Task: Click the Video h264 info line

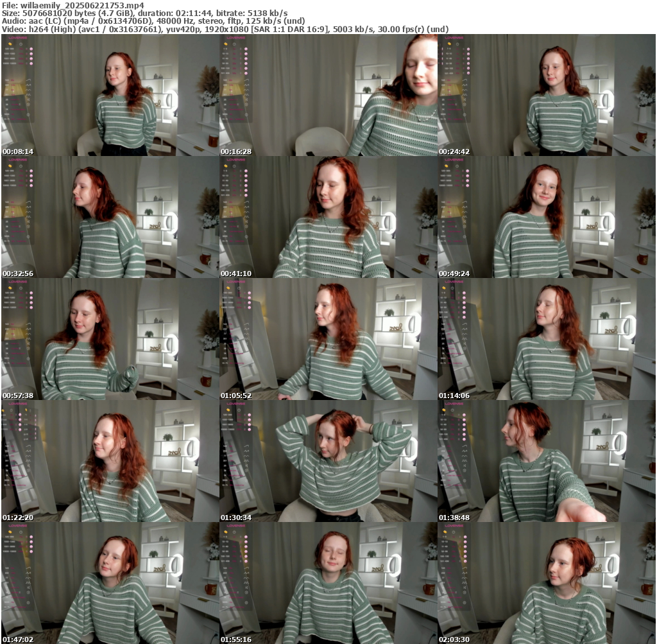Action: point(225,29)
